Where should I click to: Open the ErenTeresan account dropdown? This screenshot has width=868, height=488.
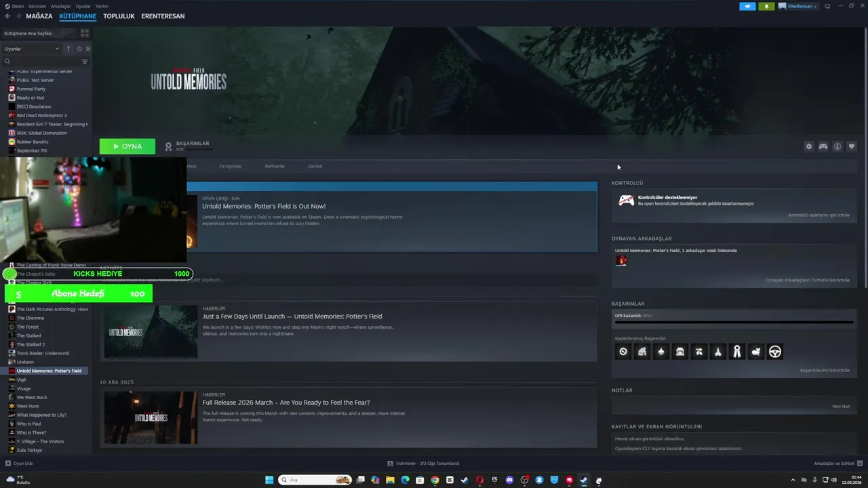798,6
